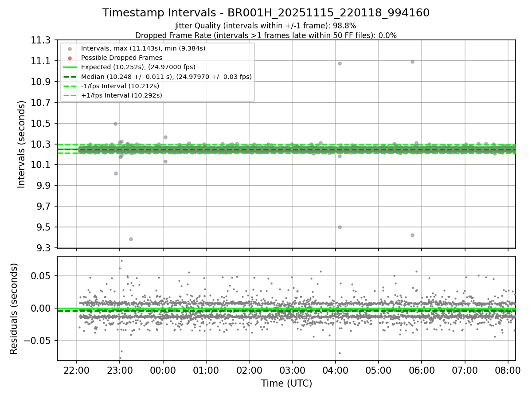This screenshot has height=399, width=532.
Task: Click the outlier point at 9.5 s after 04:00
Action: [340, 227]
